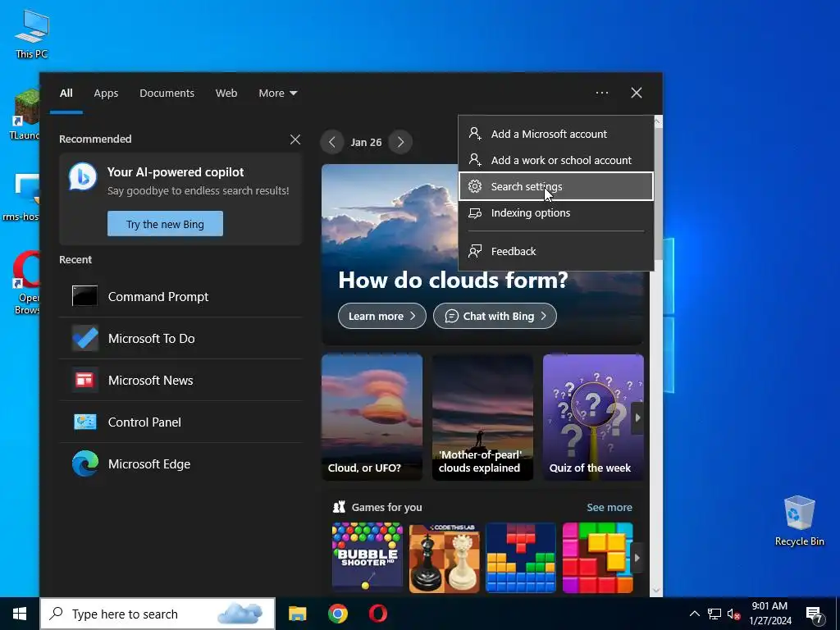Choose Add a work or school account
This screenshot has height=630, width=840.
555,160
